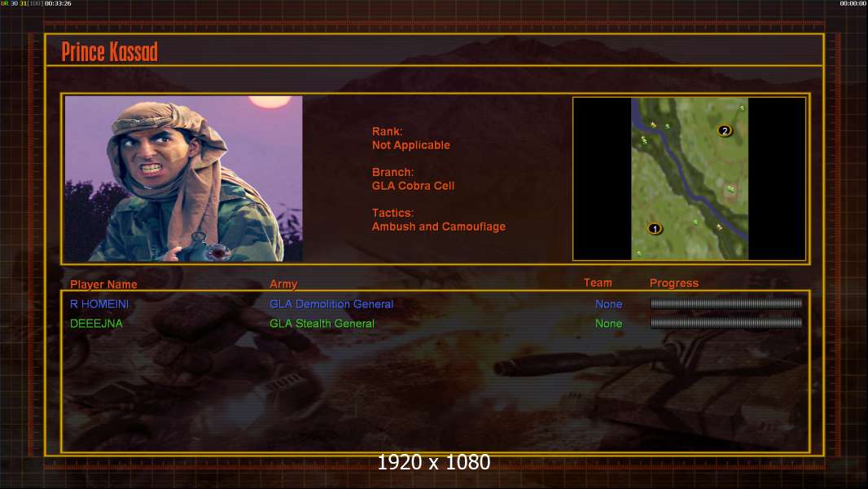Select player DEEEJNA
868x489 pixels.
pos(96,324)
